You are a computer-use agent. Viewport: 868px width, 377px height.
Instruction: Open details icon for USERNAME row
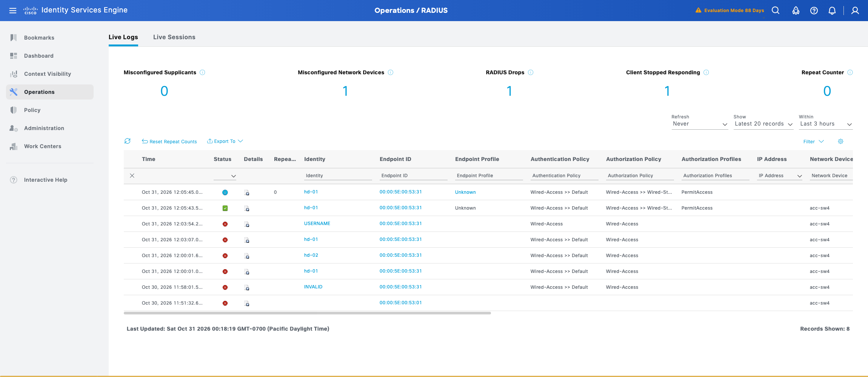[x=247, y=224]
